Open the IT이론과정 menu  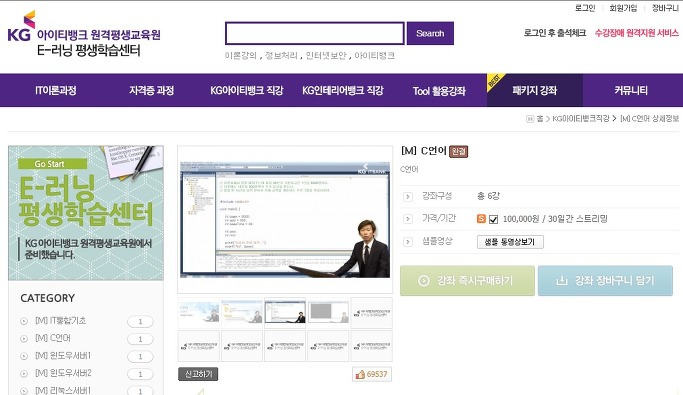[x=56, y=90]
